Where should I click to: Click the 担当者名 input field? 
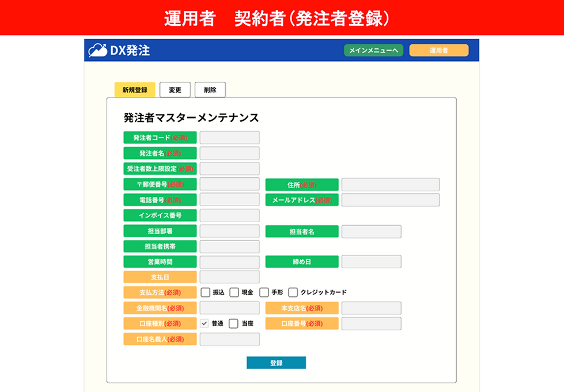(371, 232)
